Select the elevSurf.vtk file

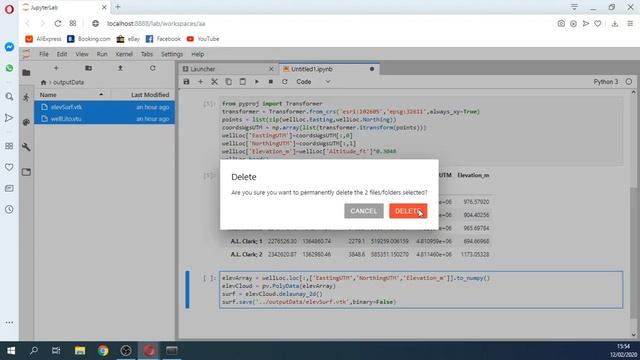point(105,107)
